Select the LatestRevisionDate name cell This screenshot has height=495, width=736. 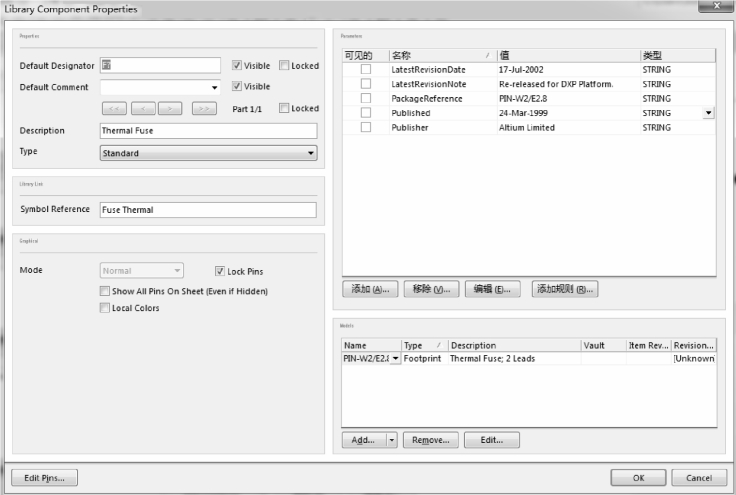[x=443, y=69]
